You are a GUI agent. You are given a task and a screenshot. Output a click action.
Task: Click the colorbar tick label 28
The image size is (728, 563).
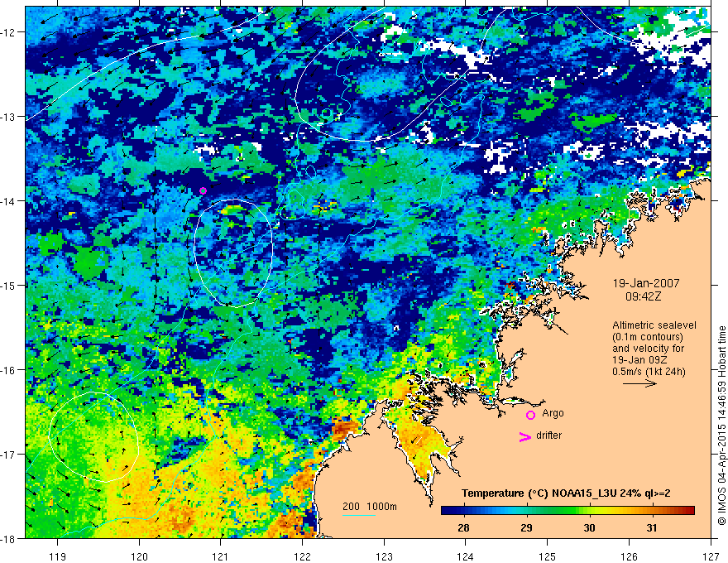pos(463,527)
